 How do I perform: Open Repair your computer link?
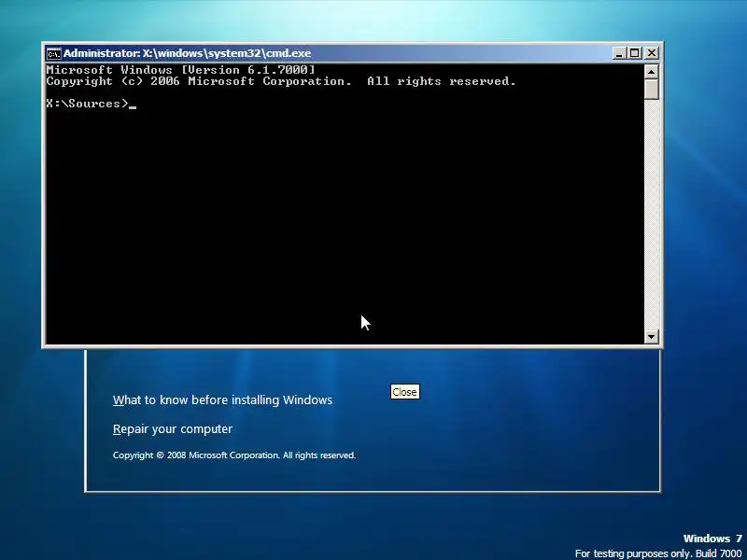(173, 429)
